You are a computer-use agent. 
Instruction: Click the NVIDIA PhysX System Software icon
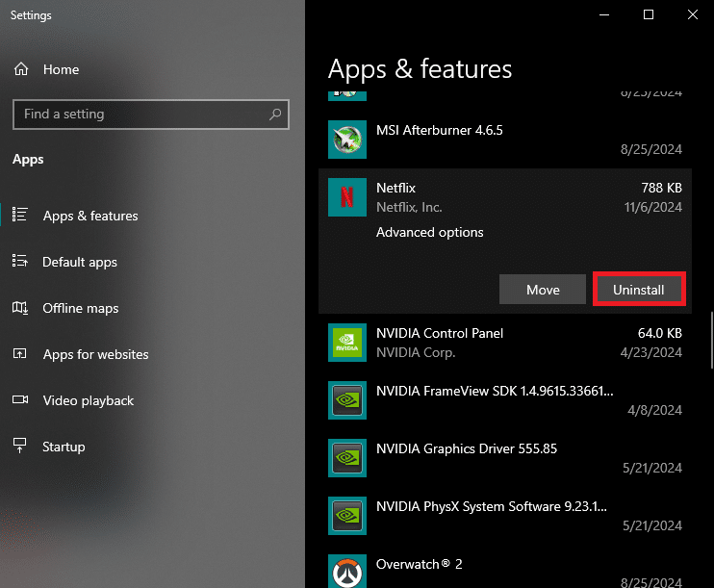click(x=346, y=516)
